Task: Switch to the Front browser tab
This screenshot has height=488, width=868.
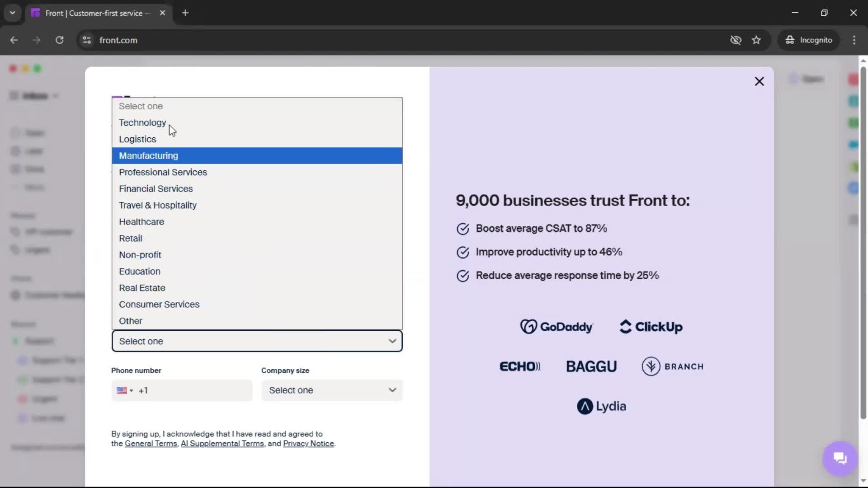Action: pos(90,13)
